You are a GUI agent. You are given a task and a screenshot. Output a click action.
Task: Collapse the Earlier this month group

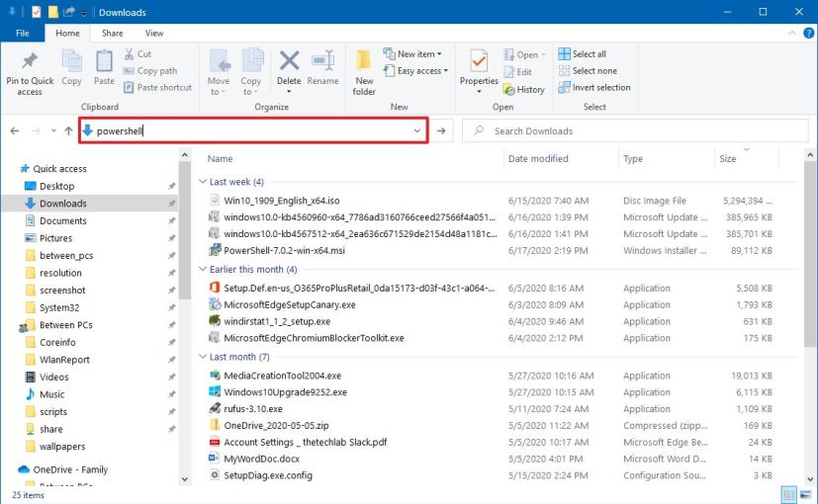(203, 269)
